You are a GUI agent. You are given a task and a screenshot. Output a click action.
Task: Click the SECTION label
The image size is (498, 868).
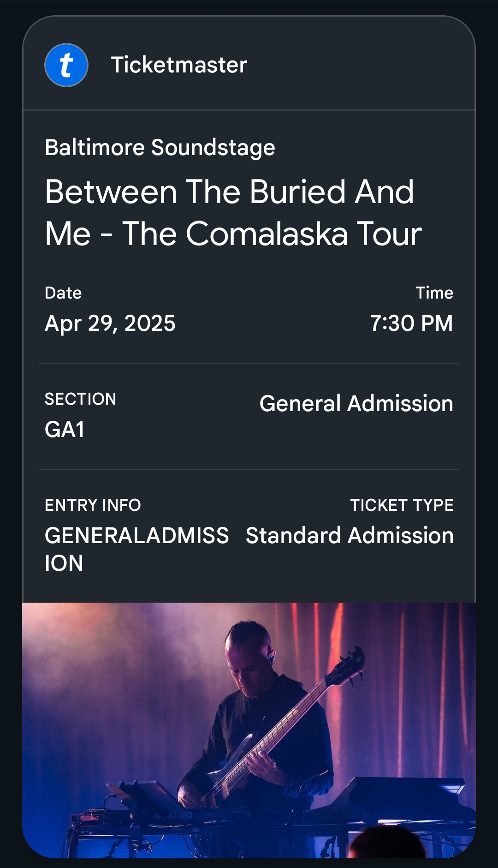pyautogui.click(x=80, y=399)
